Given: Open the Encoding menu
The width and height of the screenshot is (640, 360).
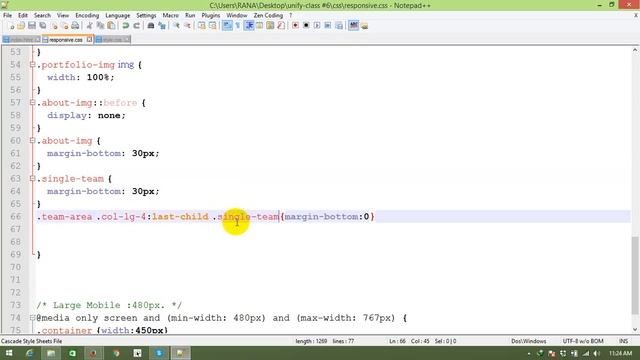Looking at the screenshot, I should pos(87,16).
